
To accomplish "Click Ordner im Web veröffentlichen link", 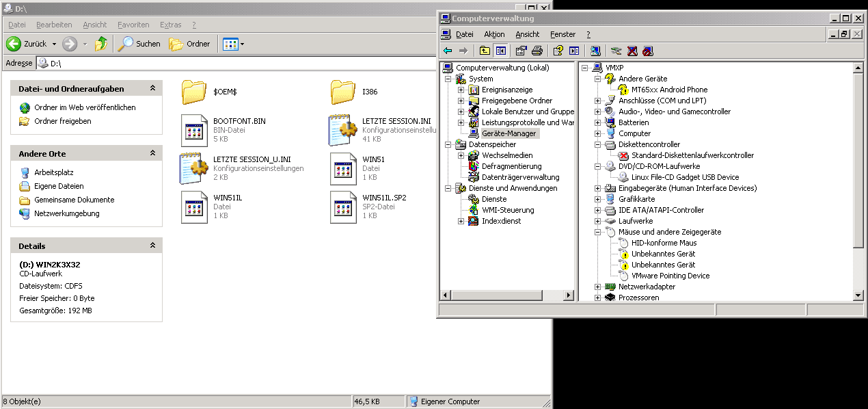I will coord(85,107).
